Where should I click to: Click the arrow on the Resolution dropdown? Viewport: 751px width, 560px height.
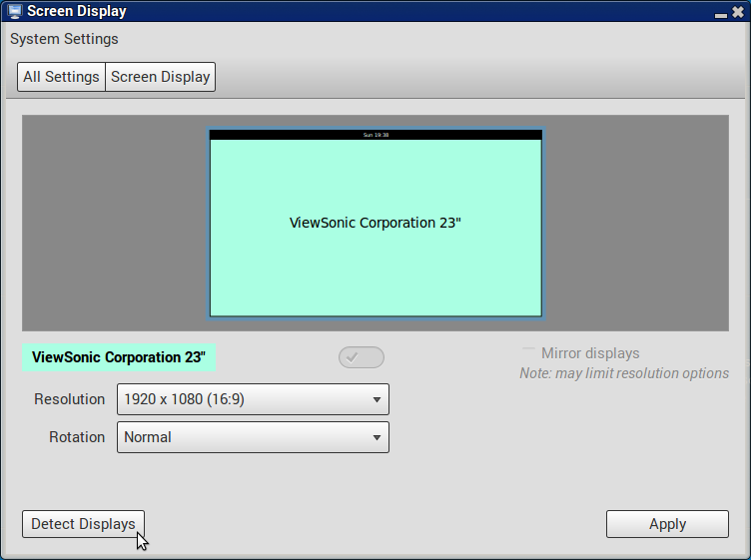coord(376,399)
